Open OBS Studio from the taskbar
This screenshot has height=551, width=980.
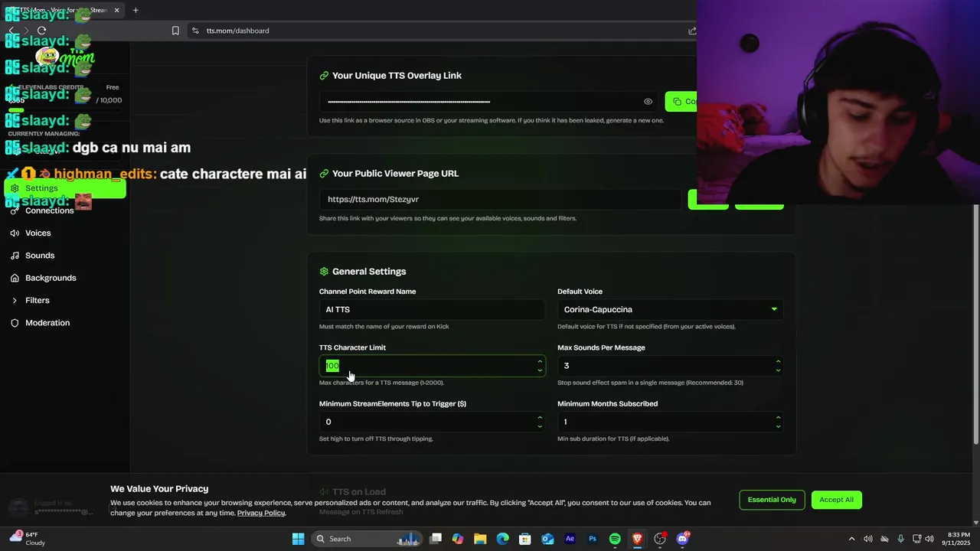pyautogui.click(x=660, y=539)
